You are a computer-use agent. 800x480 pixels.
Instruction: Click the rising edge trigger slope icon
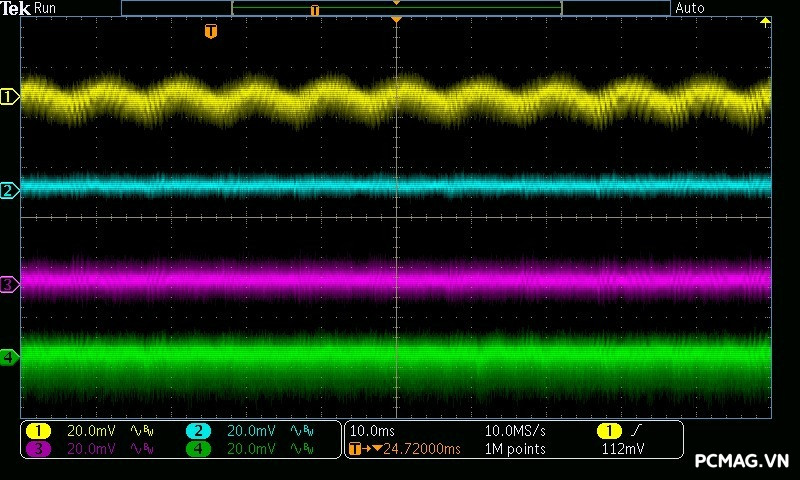[637, 430]
